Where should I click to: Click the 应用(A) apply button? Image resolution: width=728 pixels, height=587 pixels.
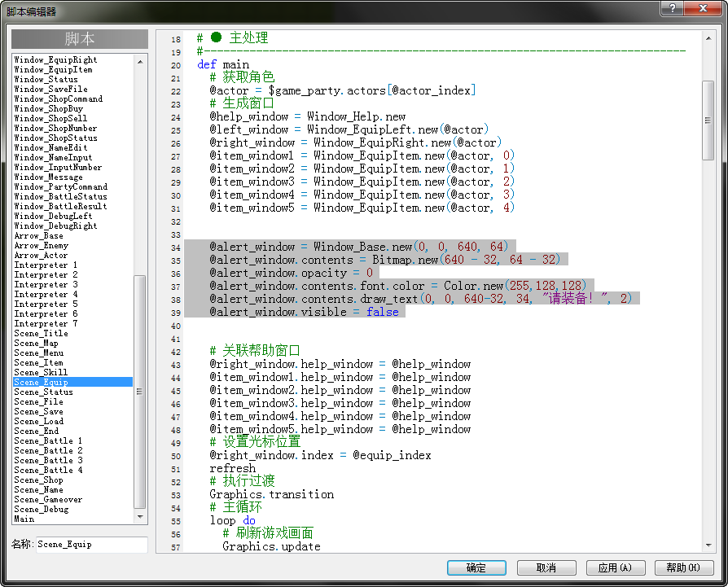click(x=615, y=567)
